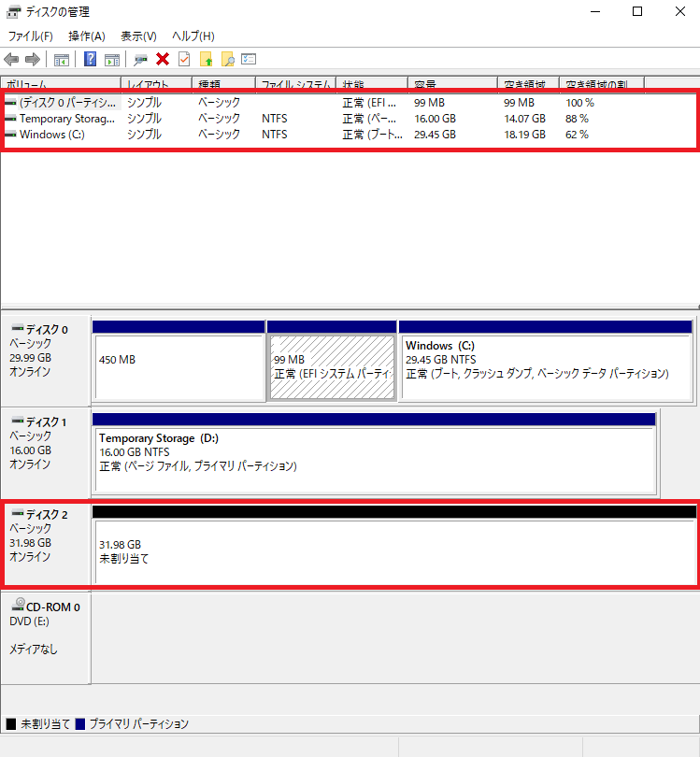Open the 表示(V) menu
This screenshot has height=757, width=700.
(138, 36)
